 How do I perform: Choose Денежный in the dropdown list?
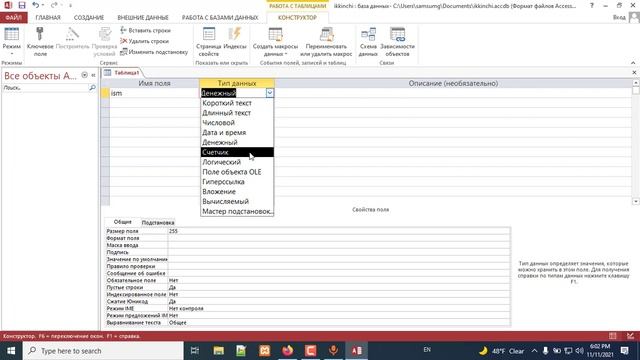pyautogui.click(x=237, y=142)
